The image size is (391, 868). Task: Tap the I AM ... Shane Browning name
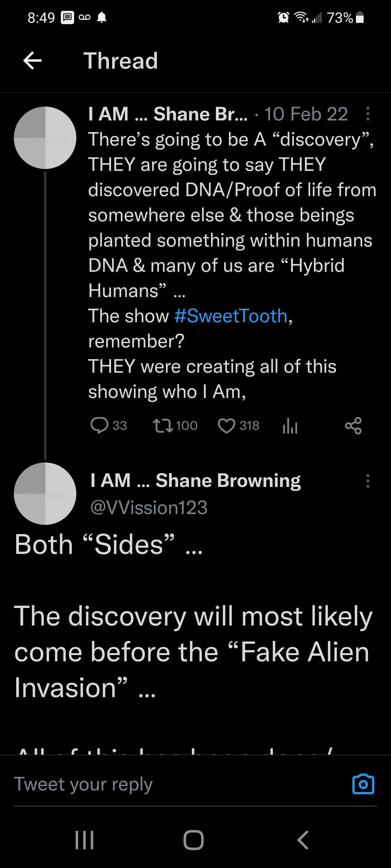[195, 480]
